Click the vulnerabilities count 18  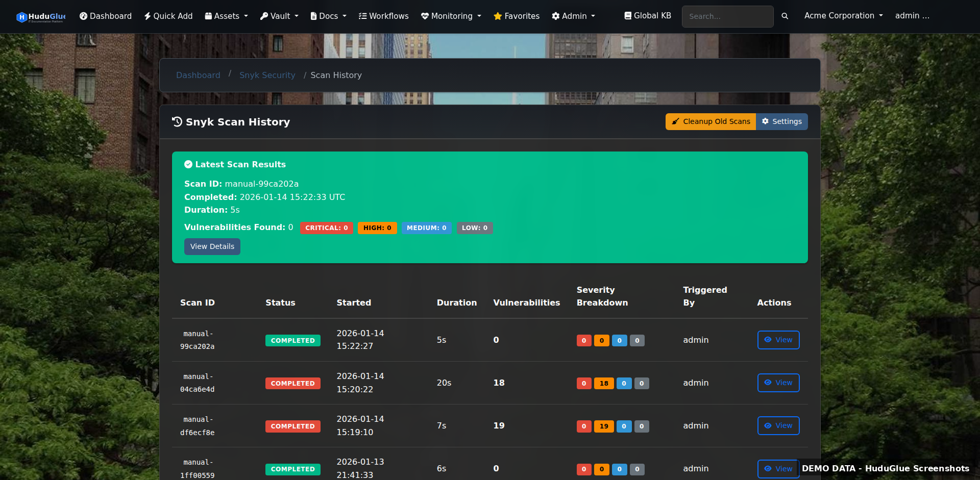[499, 383]
